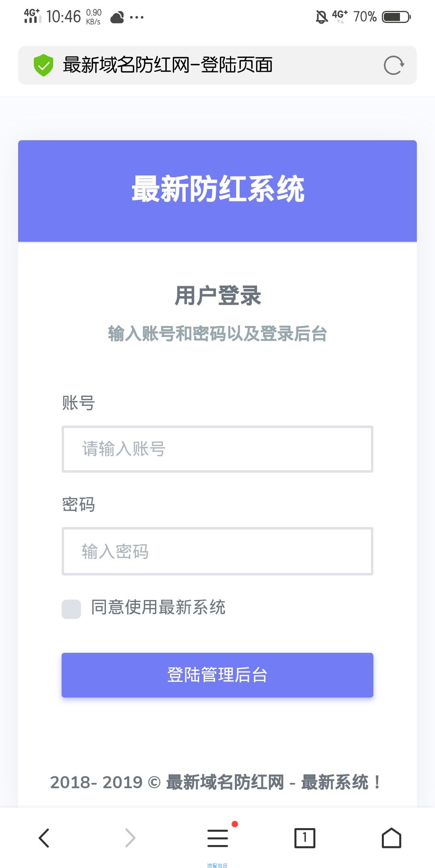Open the browser hamburger menu
This screenshot has width=435, height=868.
(x=218, y=838)
